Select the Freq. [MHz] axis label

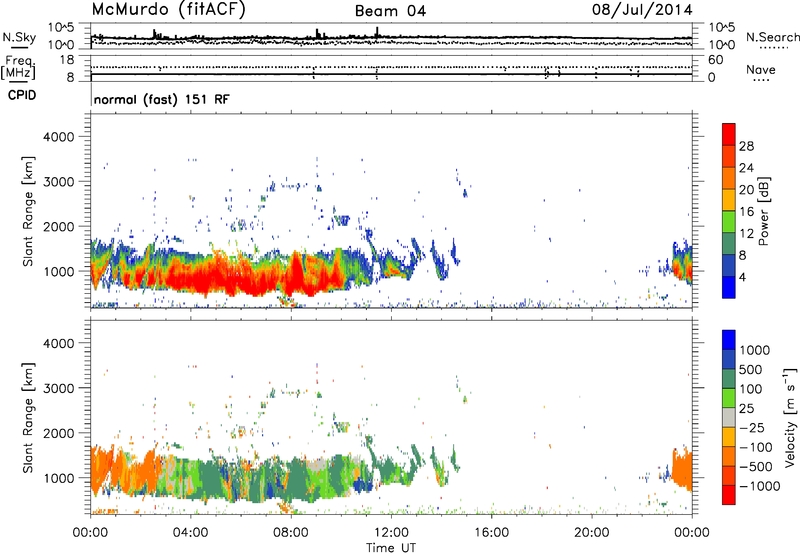point(18,68)
